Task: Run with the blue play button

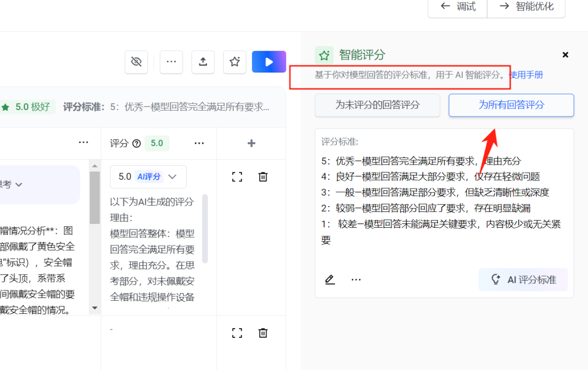Action: point(269,62)
